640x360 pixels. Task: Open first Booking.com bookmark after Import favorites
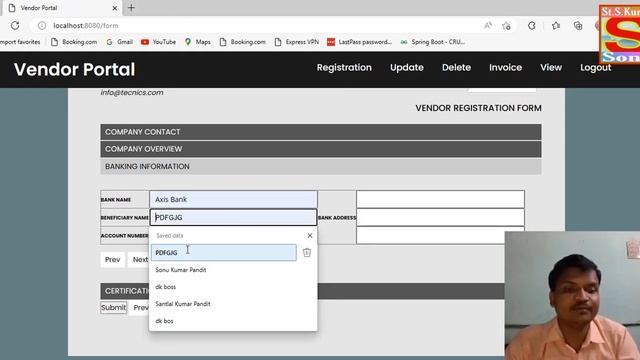pyautogui.click(x=74, y=42)
